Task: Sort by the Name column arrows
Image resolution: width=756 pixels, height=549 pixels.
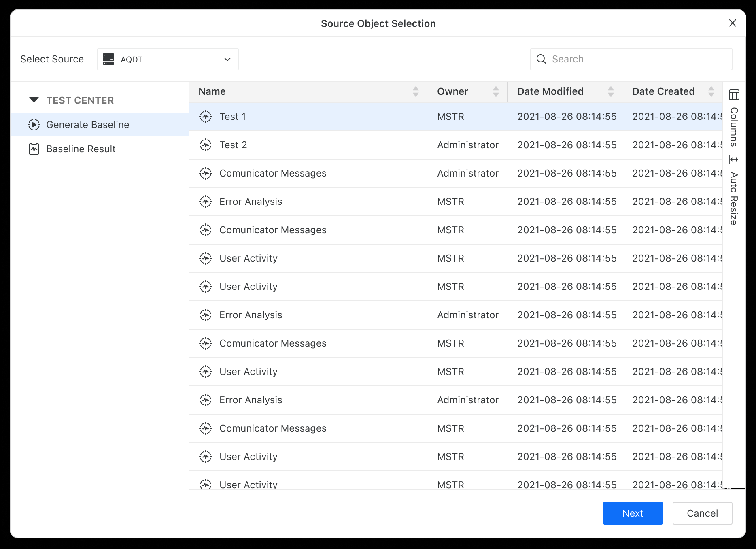Action: tap(416, 91)
